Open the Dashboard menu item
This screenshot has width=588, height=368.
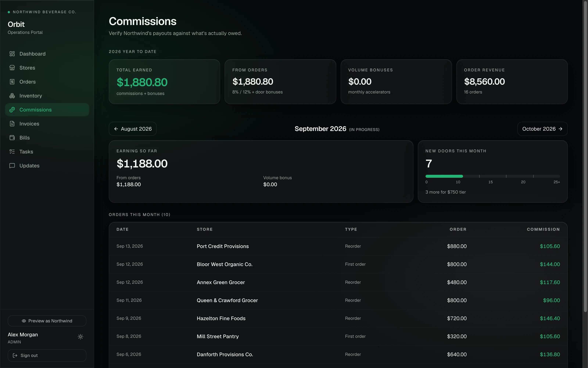47,54
